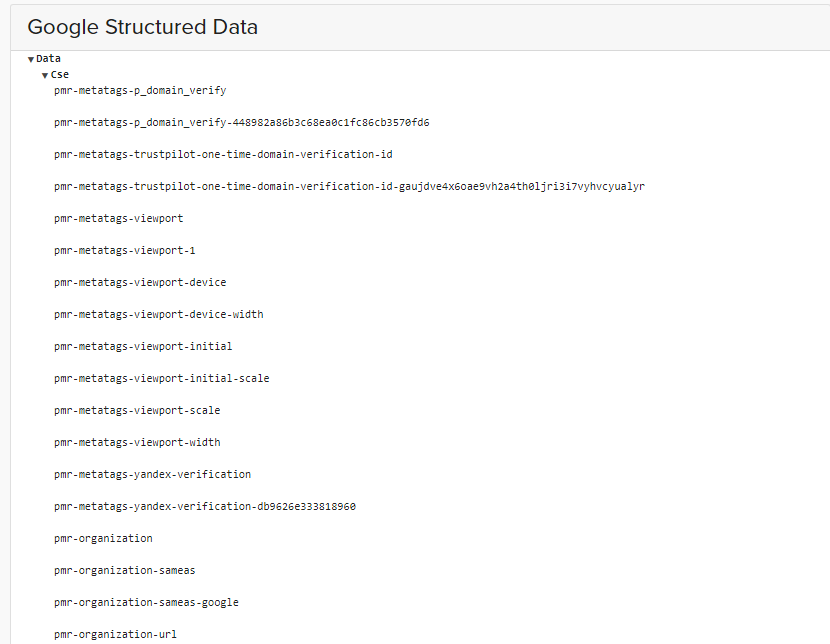Select pmr-metatags-viewport-scale row

137,410
